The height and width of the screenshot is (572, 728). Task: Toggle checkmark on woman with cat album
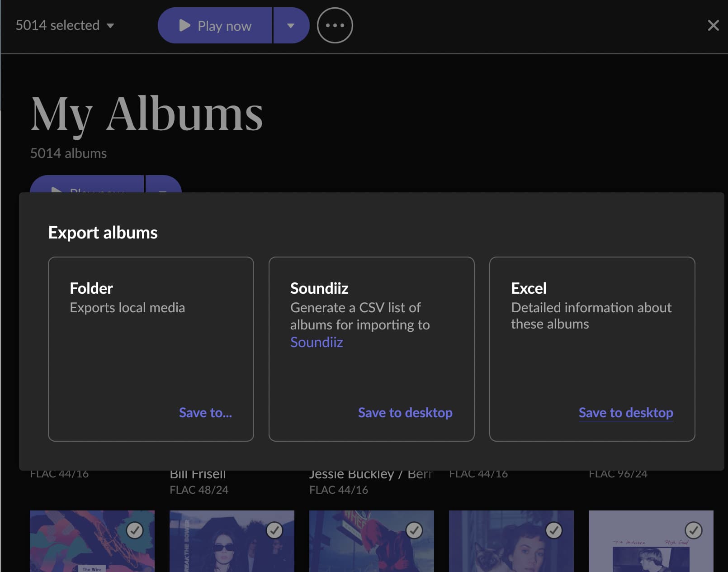[554, 530]
